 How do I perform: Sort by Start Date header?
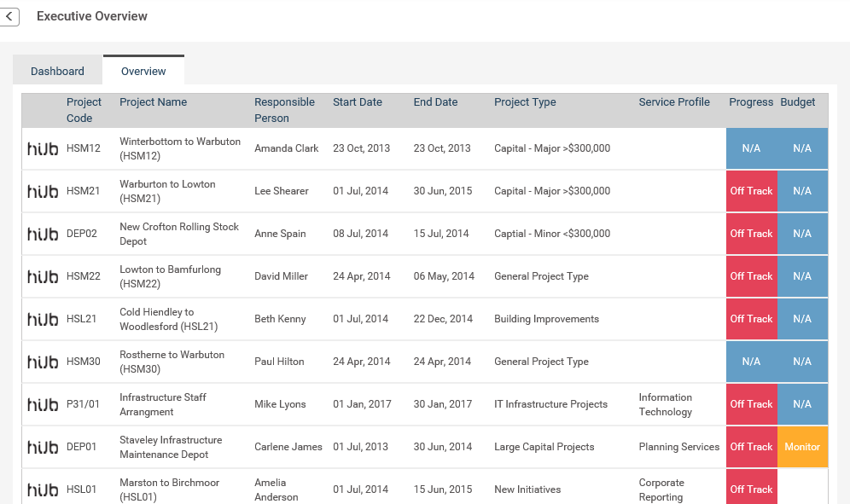click(358, 101)
